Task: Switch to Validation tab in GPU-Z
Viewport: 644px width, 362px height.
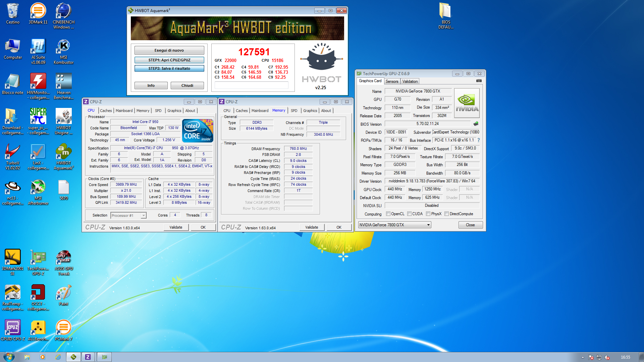Action: pos(410,81)
